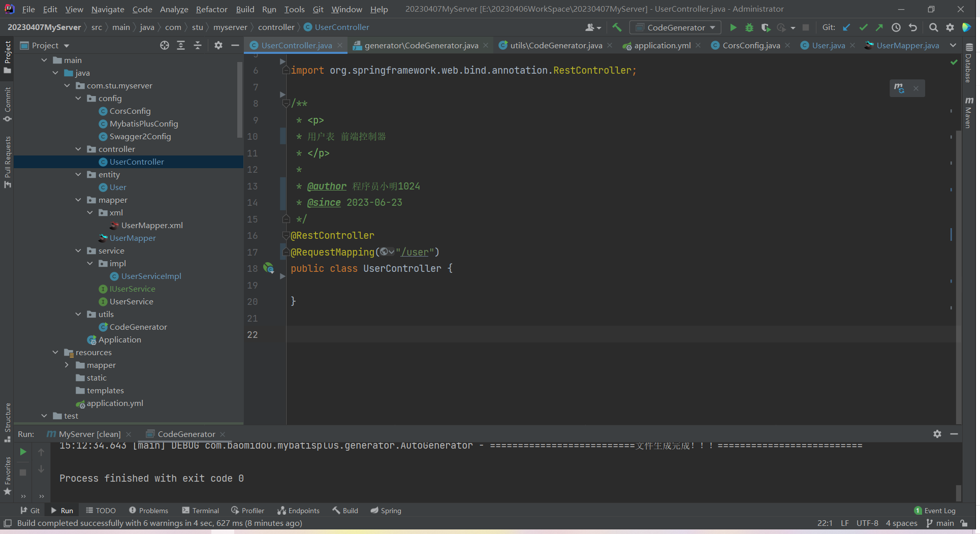Open Search Everywhere magnifier icon
This screenshot has height=534, width=980.
coord(933,27)
